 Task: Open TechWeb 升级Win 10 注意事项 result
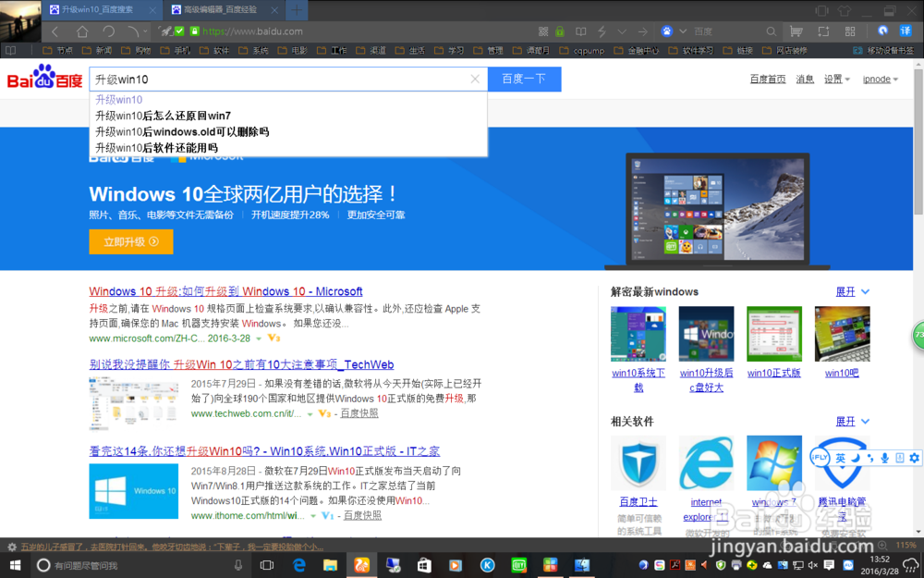(x=241, y=364)
